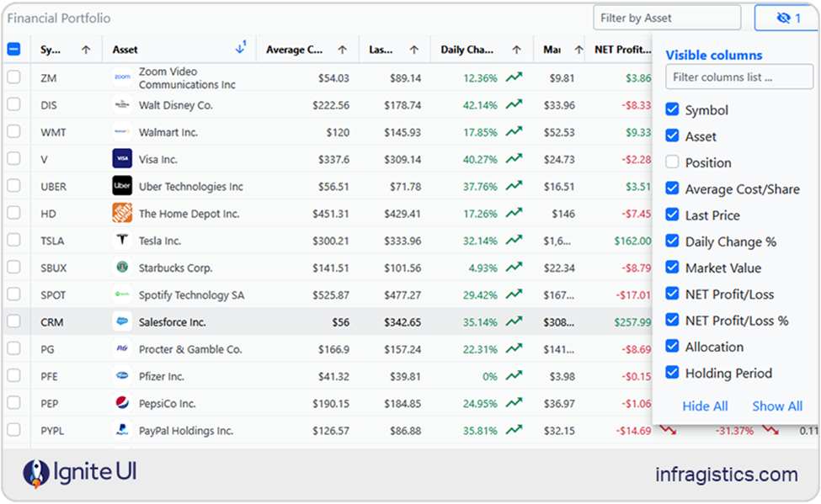This screenshot has width=821, height=504.
Task: Click the Hide All link
Action: (705, 406)
